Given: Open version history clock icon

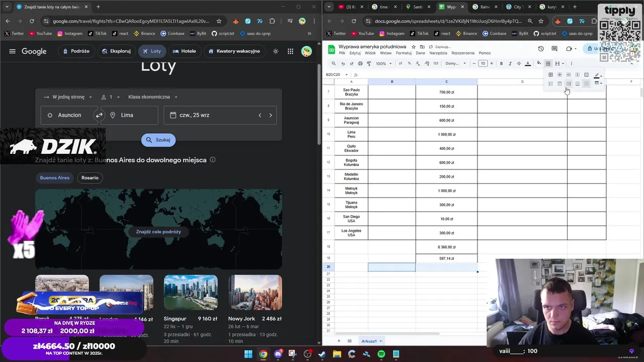Looking at the screenshot, I should pos(541,49).
